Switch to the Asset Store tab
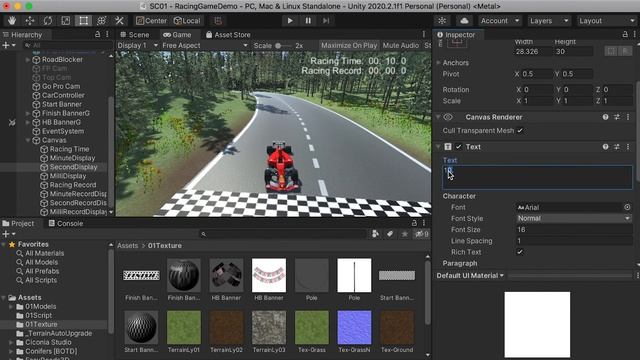Screen dimensions: 640x360 [228, 35]
